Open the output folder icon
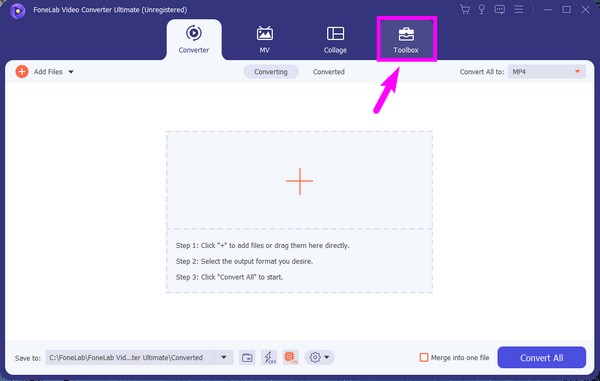The image size is (600, 381). pos(247,358)
